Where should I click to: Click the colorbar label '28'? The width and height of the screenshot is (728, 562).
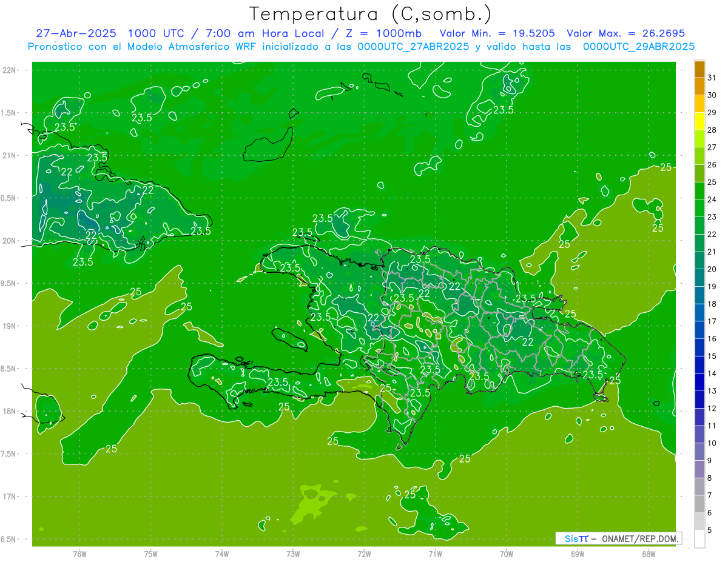pyautogui.click(x=712, y=130)
